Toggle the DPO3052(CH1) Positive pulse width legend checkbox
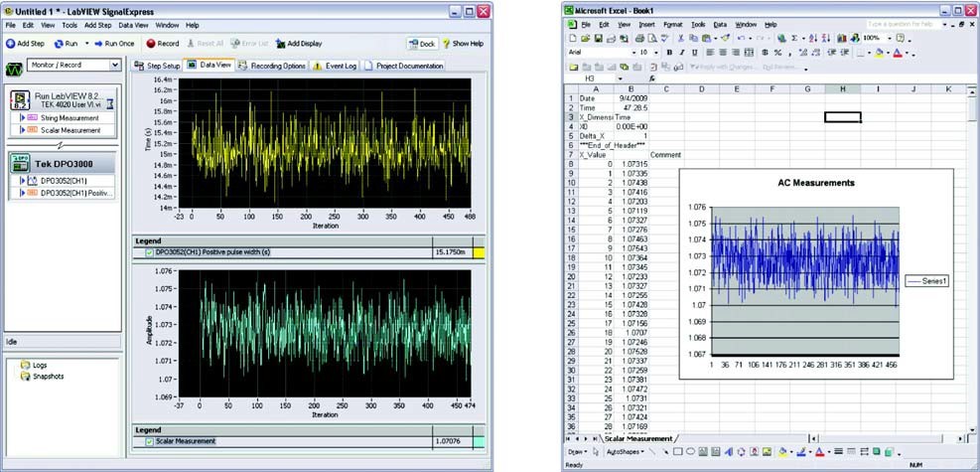Viewport: 980px width, 472px height. tap(148, 252)
